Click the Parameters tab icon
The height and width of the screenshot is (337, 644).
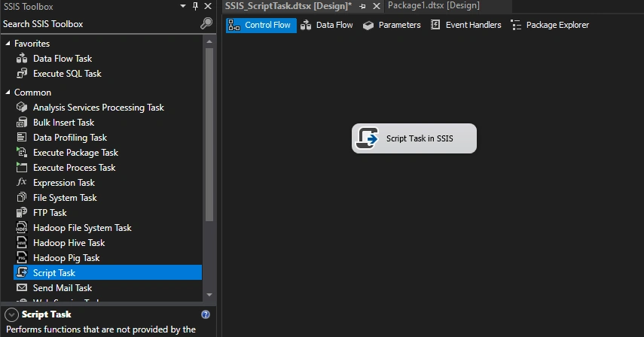point(368,25)
